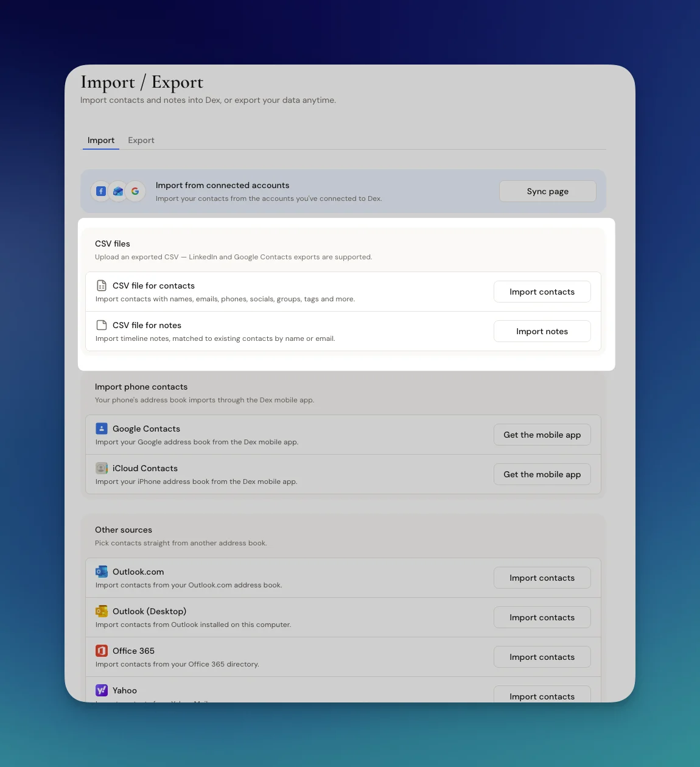Image resolution: width=700 pixels, height=767 pixels.
Task: Click the iCloud Contacts icon
Action: point(102,468)
